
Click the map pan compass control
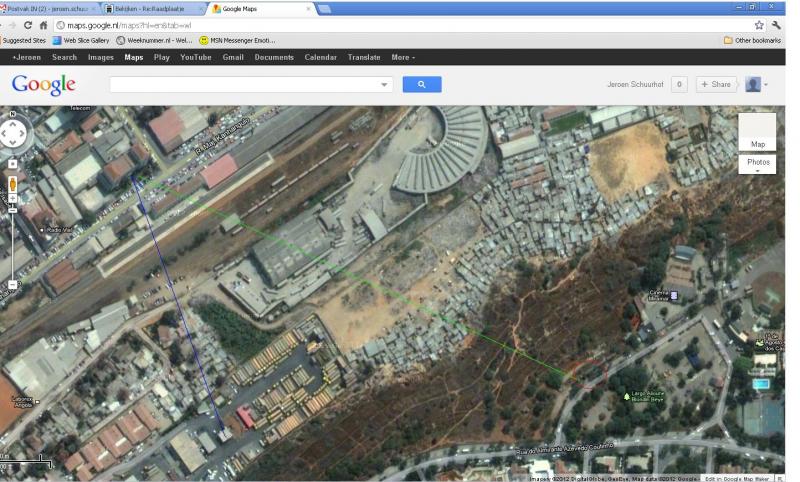pyautogui.click(x=13, y=134)
